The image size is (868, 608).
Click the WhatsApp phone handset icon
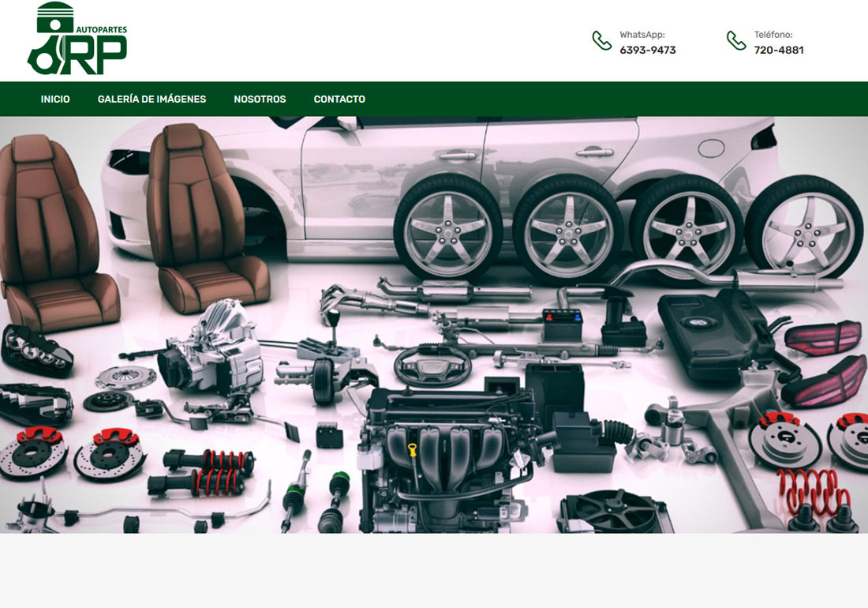point(601,41)
